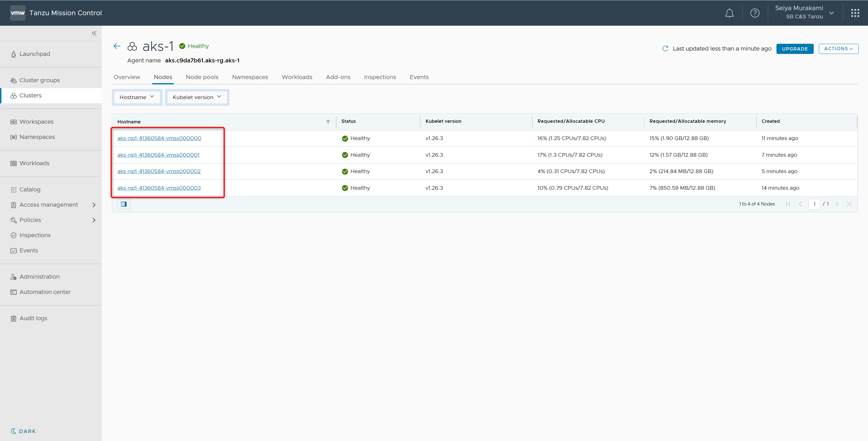Expand the ACTIONS dropdown

coord(838,49)
